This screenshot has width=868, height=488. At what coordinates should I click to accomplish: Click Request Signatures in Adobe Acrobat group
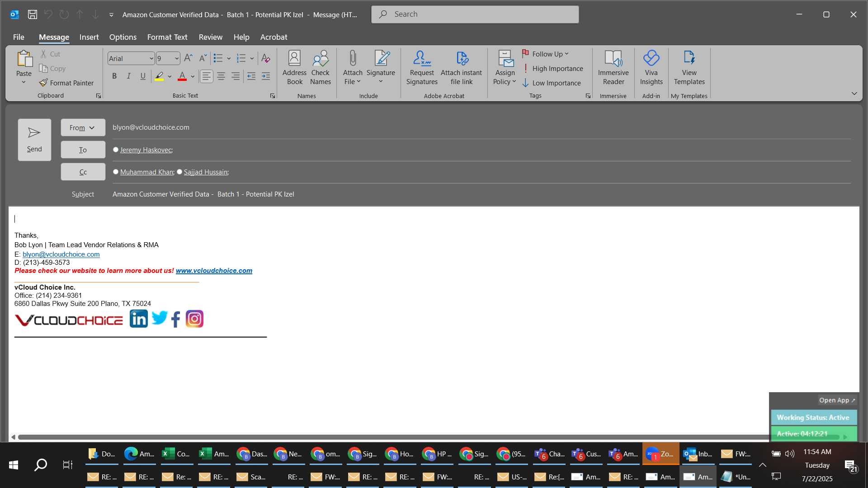[x=422, y=68]
